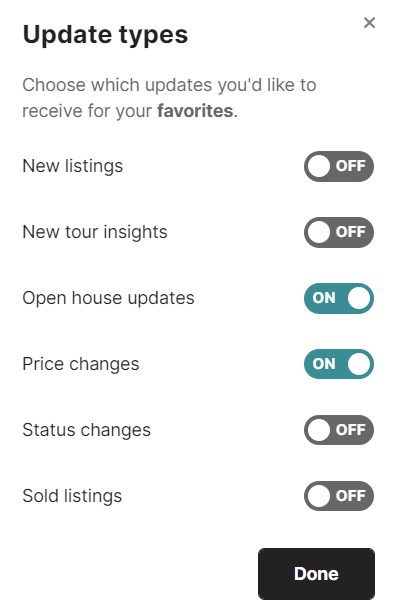Click the OFF text in Status changes toggle

pyautogui.click(x=351, y=430)
